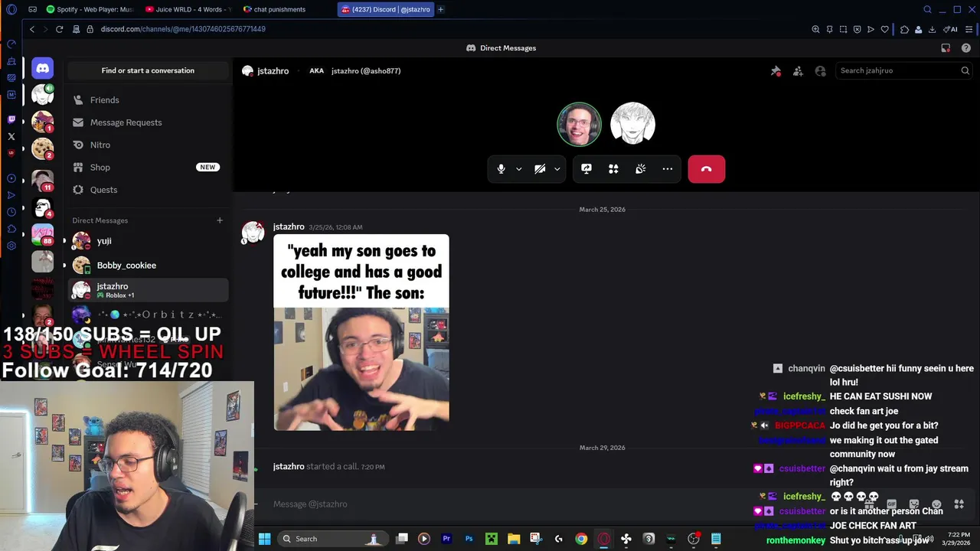980x551 pixels.
Task: Open browser snapshot tool icon
Action: [x=843, y=29]
